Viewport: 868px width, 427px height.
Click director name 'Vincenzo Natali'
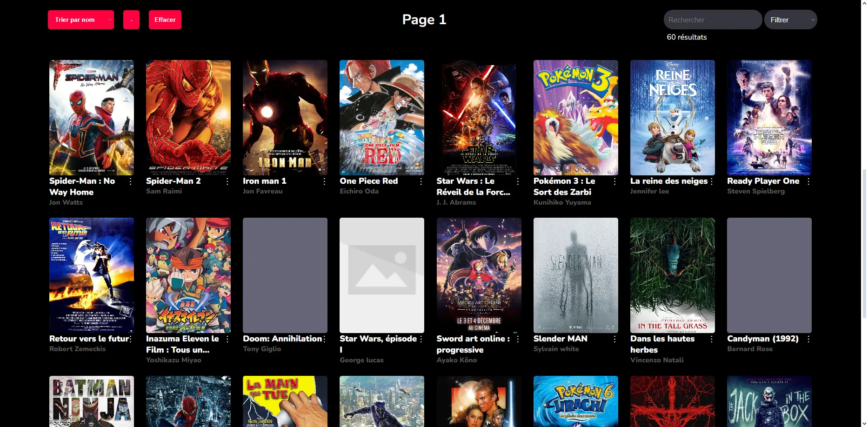click(x=657, y=360)
